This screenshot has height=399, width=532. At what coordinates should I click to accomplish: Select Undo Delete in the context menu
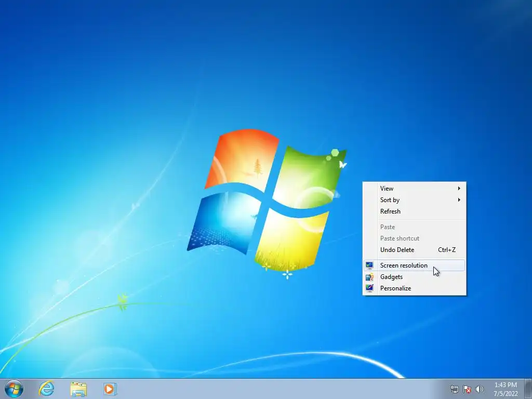pyautogui.click(x=414, y=250)
